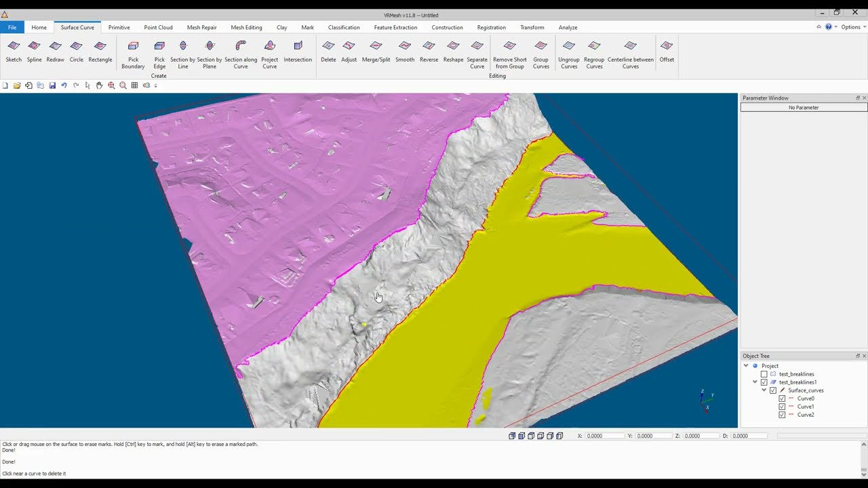868x488 pixels.
Task: Switch to the Classification tab
Action: (x=344, y=27)
